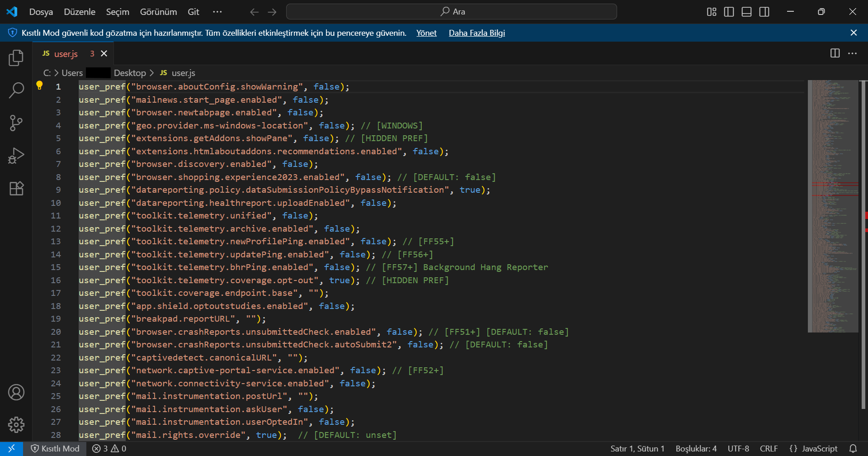Image resolution: width=868 pixels, height=456 pixels.
Task: Click "geo.provider.ms-windows-location" string
Action: [220, 125]
